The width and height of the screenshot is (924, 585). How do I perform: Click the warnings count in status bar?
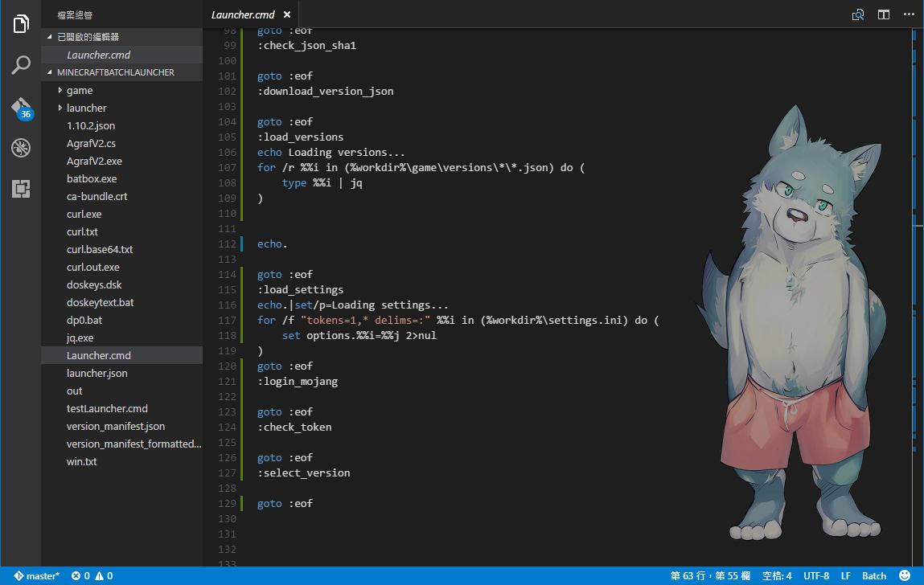coord(105,575)
